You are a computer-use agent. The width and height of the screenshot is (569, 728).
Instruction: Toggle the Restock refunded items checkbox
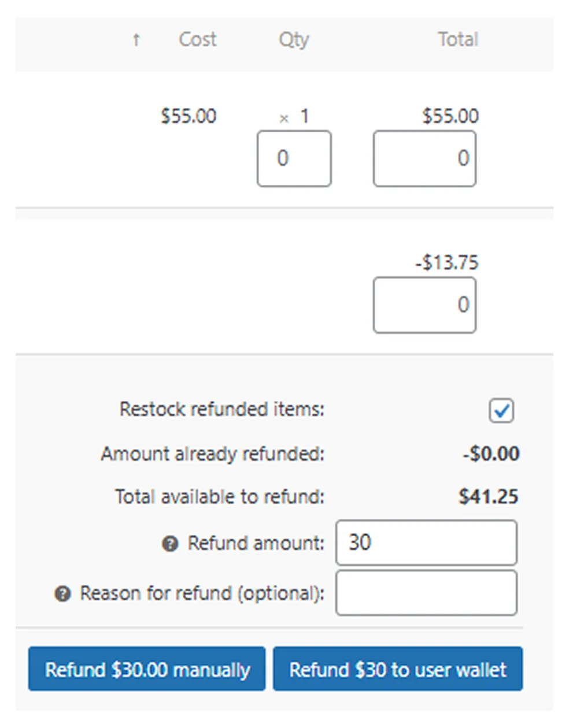pos(501,411)
